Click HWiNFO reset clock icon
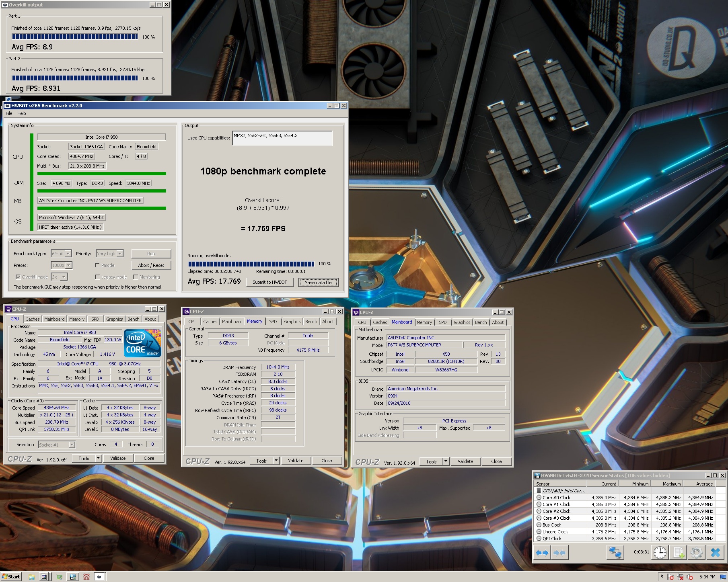Screen dimensions: 728x582 [660, 553]
